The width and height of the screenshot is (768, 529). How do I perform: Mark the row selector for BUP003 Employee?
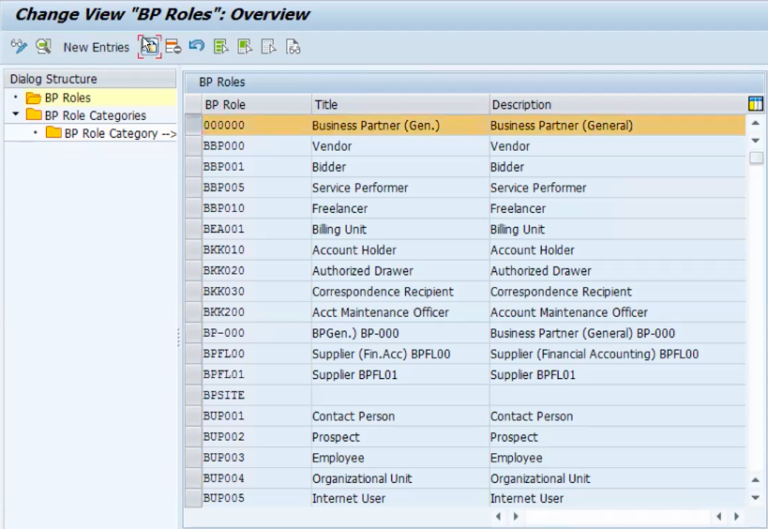[193, 458]
